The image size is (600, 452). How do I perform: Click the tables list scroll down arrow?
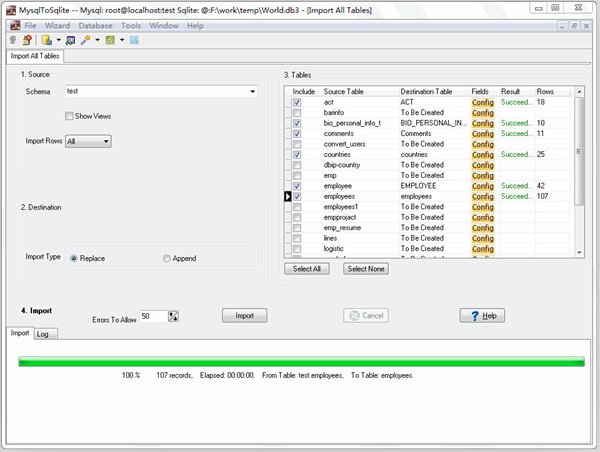tap(579, 252)
